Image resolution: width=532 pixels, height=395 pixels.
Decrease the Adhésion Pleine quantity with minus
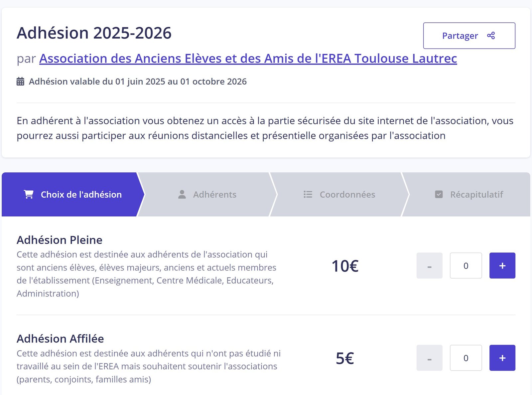point(429,266)
